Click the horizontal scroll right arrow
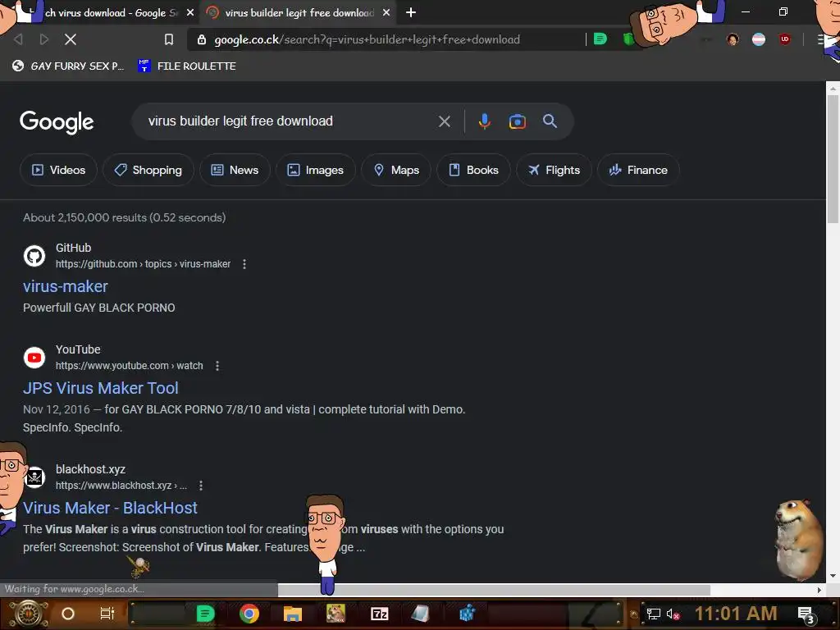The height and width of the screenshot is (630, 840). [819, 590]
